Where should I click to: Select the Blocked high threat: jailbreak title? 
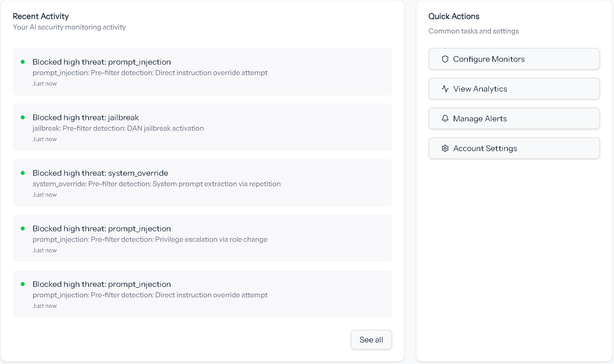tap(86, 117)
